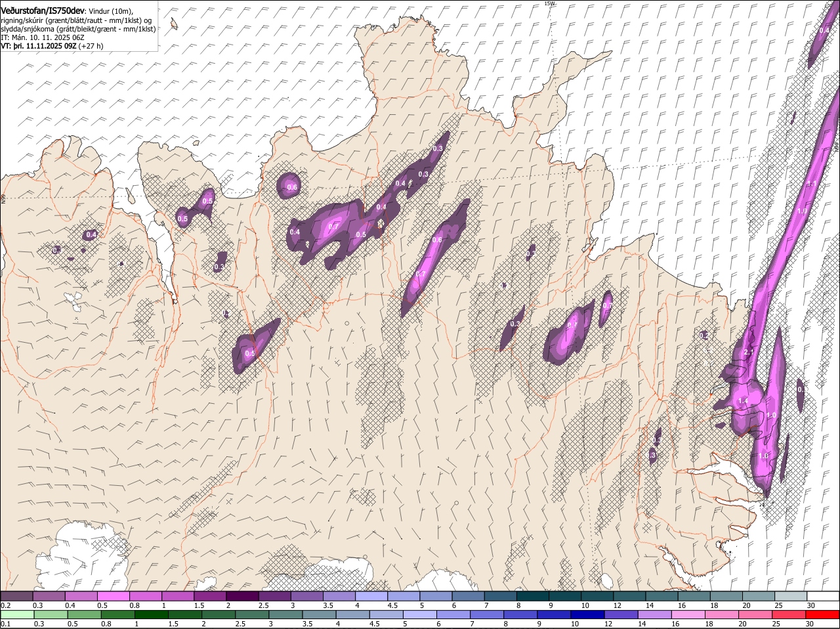Click upper legend dark purple swatch 2 to 2.5
The image size is (840, 629).
242,596
